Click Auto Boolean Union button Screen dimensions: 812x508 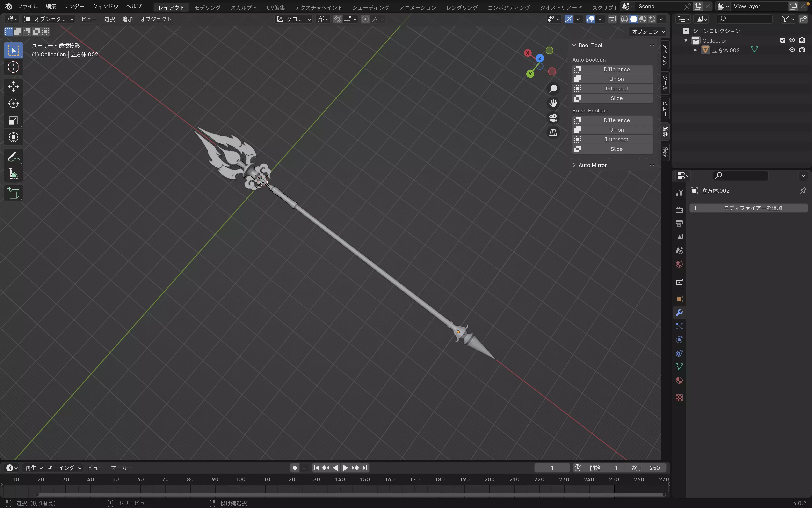(612, 79)
